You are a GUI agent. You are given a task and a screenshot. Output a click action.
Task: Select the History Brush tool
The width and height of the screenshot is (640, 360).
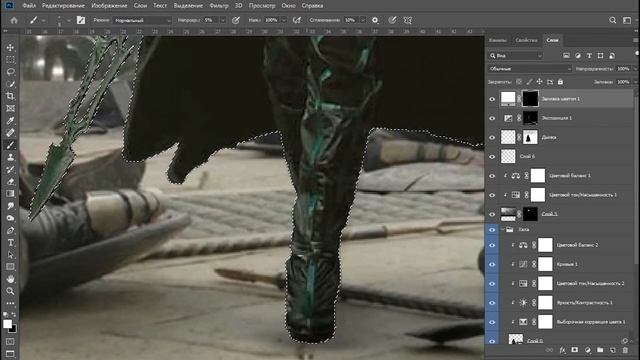click(x=10, y=169)
